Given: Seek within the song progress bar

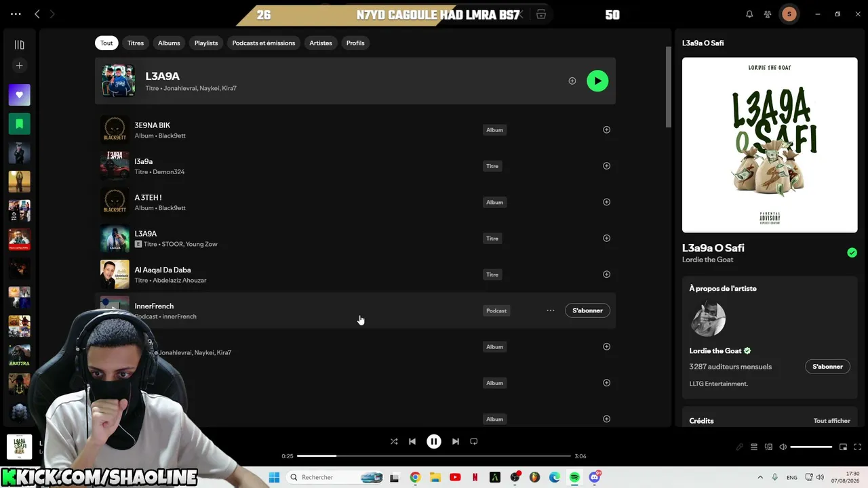Looking at the screenshot, I should pos(434,456).
